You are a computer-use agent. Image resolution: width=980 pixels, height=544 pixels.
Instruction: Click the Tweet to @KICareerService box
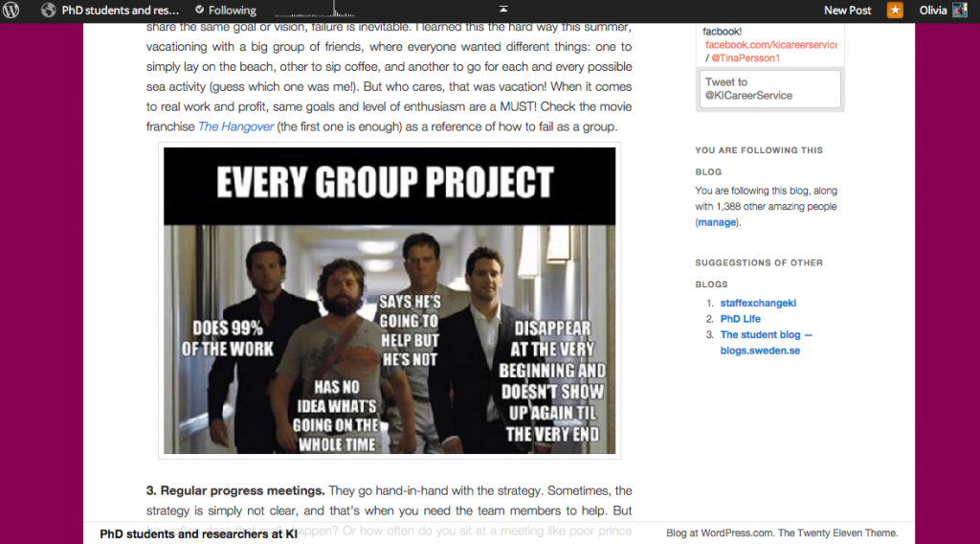[x=770, y=89]
